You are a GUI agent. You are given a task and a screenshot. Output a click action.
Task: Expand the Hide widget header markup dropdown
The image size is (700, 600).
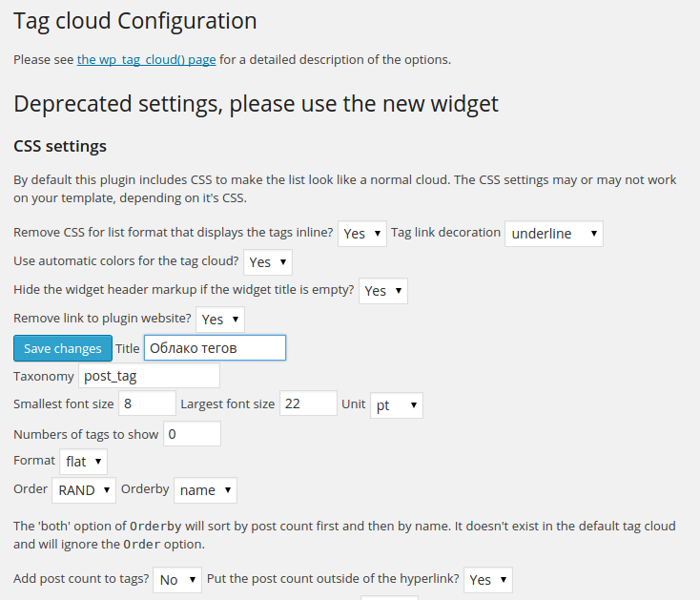point(383,290)
